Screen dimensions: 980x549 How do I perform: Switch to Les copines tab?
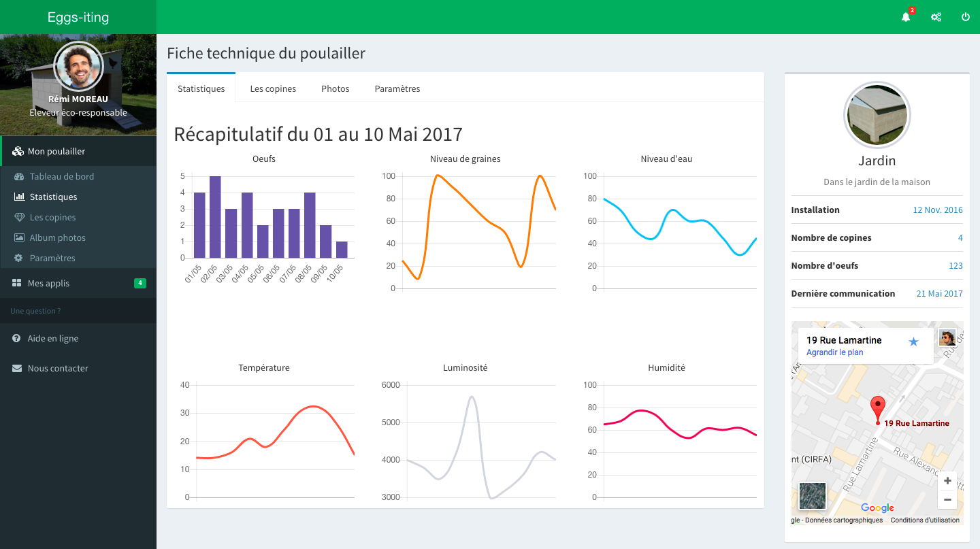point(273,88)
